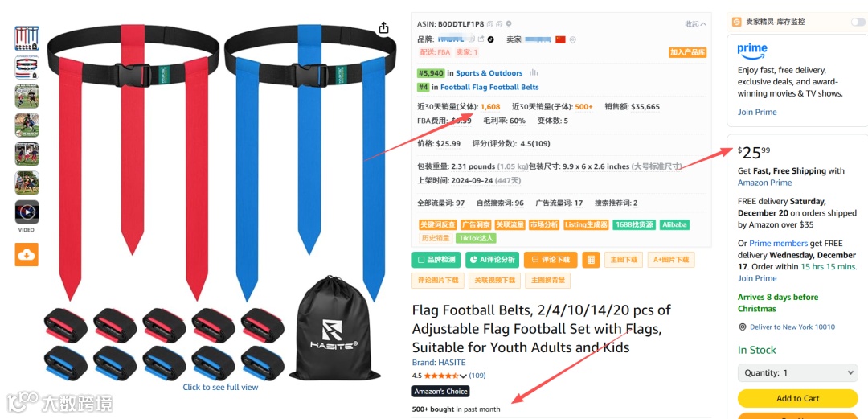Play the product VIDEO thumbnail
868x419 pixels.
(27, 212)
